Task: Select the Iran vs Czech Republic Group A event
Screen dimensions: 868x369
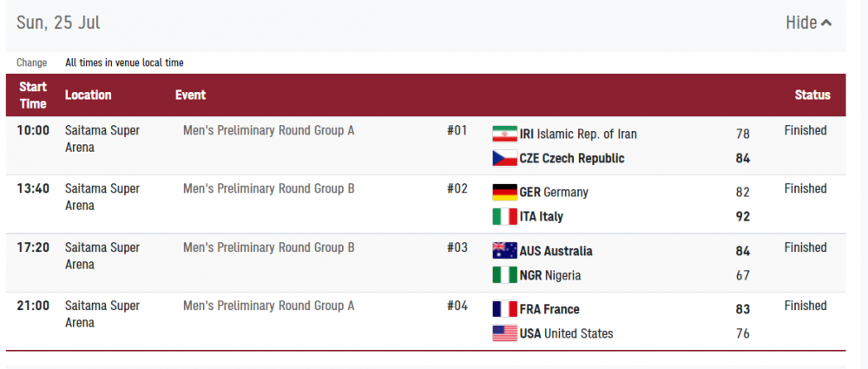Action: tap(269, 130)
